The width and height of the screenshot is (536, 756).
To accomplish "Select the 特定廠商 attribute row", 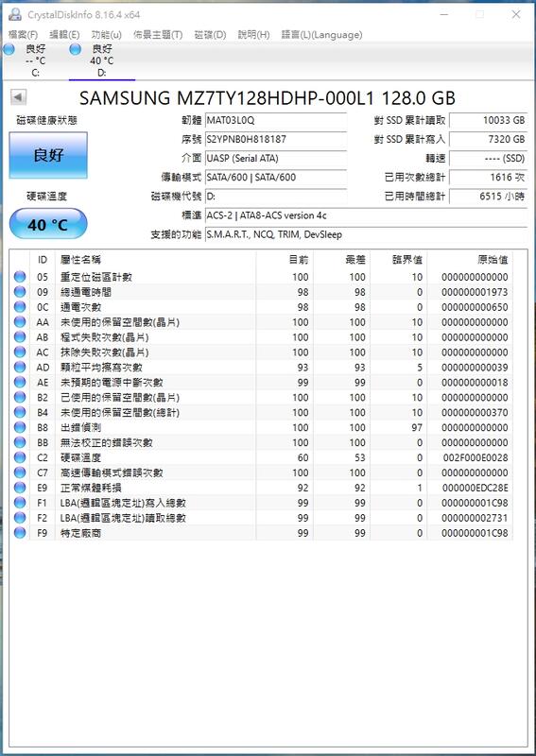I will (x=261, y=533).
